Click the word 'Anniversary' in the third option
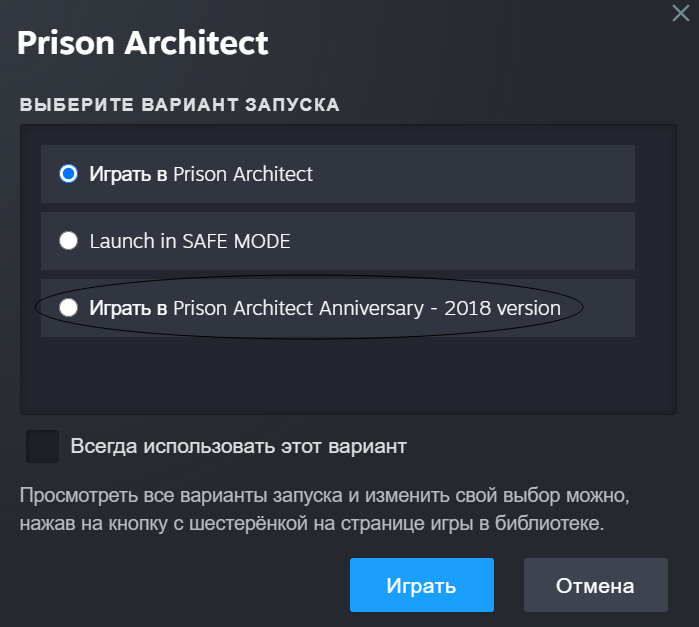Screen dimensions: 699x627 tap(371, 308)
